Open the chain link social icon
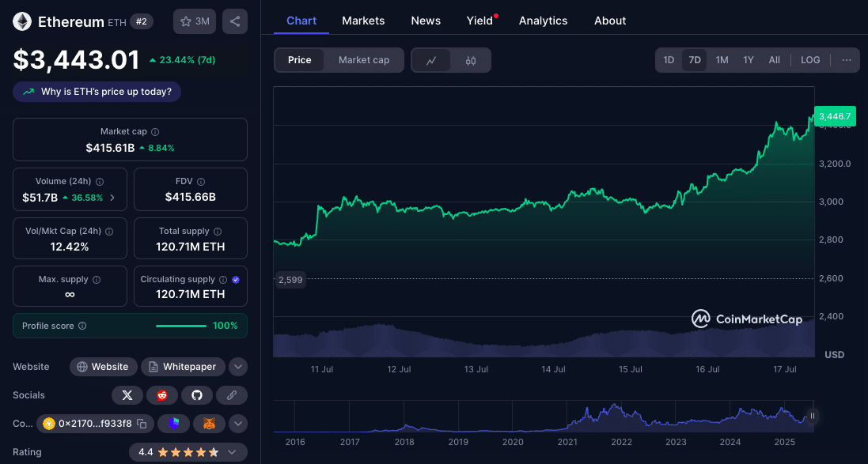The image size is (868, 464). tap(232, 395)
